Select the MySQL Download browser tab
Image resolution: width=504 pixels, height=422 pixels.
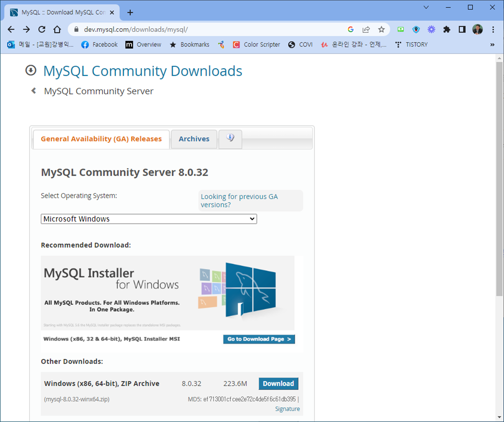tap(63, 13)
